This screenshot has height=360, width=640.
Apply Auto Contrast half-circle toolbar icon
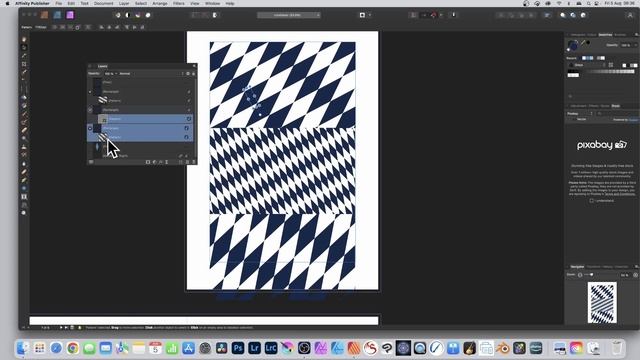[x=128, y=15]
